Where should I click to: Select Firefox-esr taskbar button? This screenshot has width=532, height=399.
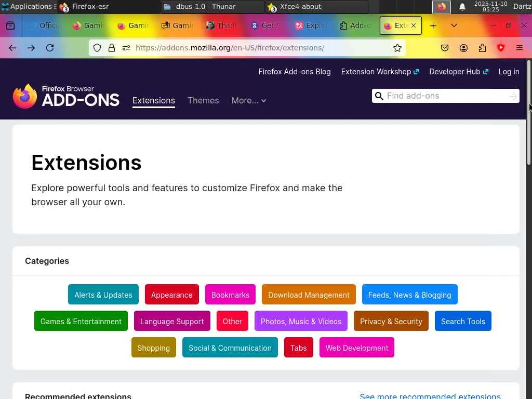coord(108,6)
